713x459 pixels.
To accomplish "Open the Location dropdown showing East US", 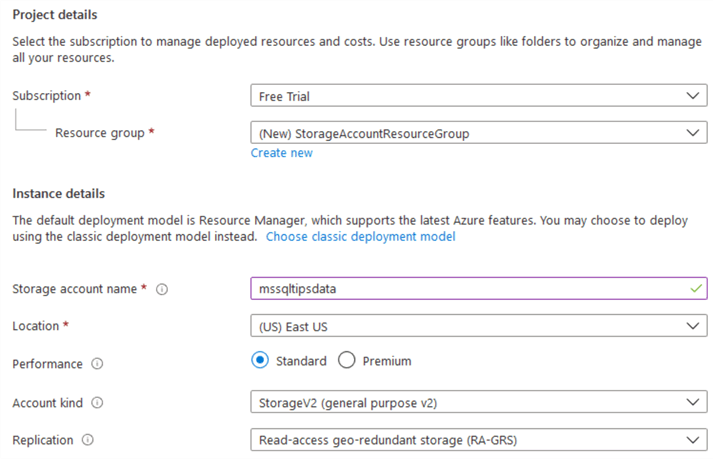I will 478,326.
